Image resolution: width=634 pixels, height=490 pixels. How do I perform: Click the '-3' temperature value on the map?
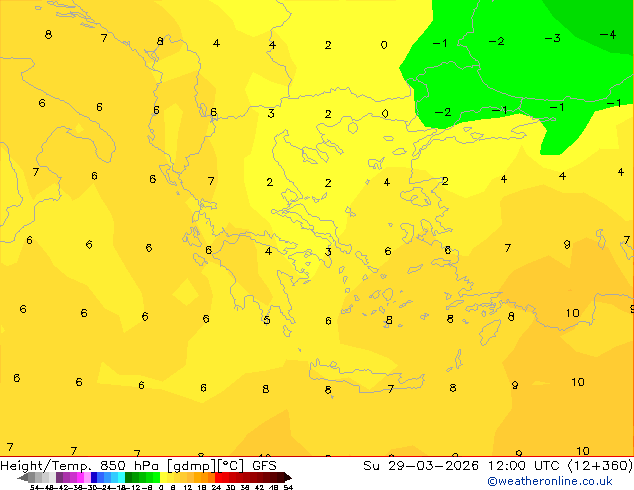tap(552, 38)
